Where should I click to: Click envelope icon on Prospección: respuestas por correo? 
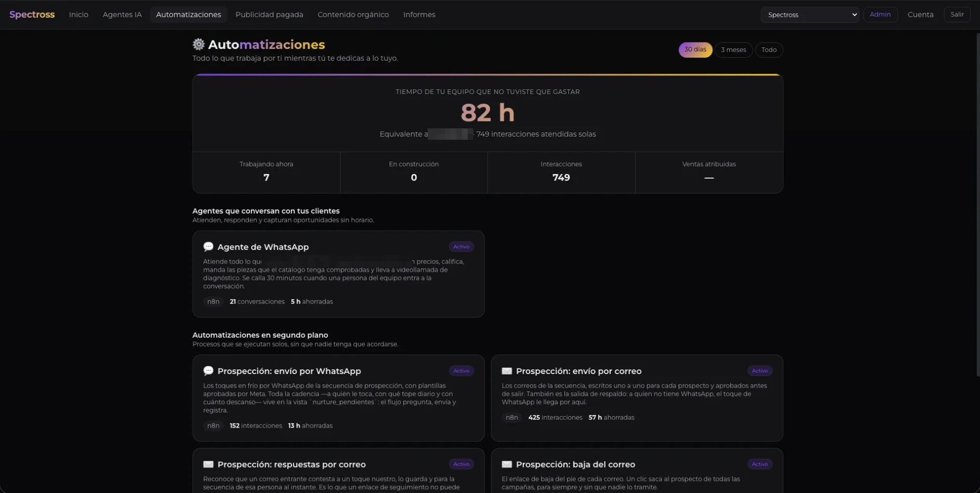click(208, 464)
